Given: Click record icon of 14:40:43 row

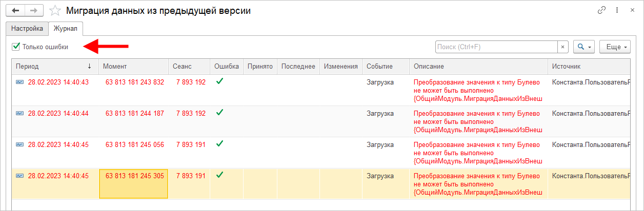Looking at the screenshot, I should click(19, 82).
